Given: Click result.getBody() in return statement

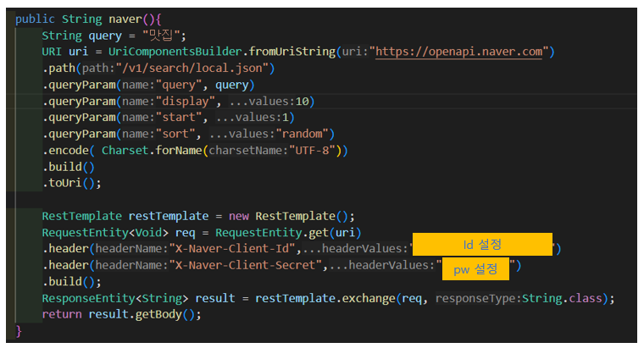Looking at the screenshot, I should 142,314.
